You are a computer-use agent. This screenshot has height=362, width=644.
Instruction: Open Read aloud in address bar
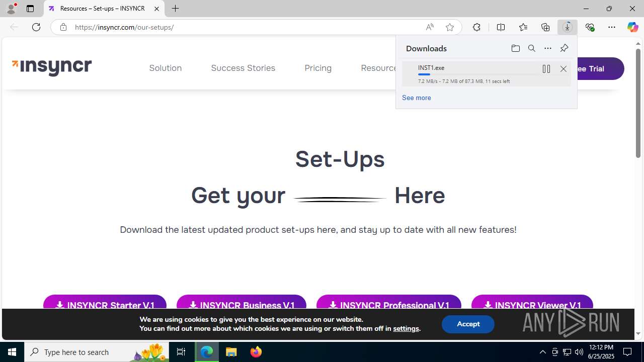coord(430,27)
